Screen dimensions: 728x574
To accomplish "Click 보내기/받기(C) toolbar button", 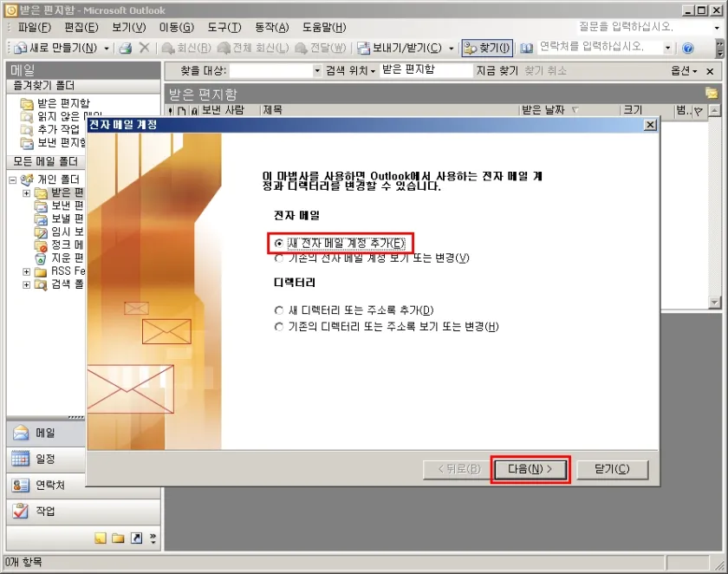I will (400, 48).
